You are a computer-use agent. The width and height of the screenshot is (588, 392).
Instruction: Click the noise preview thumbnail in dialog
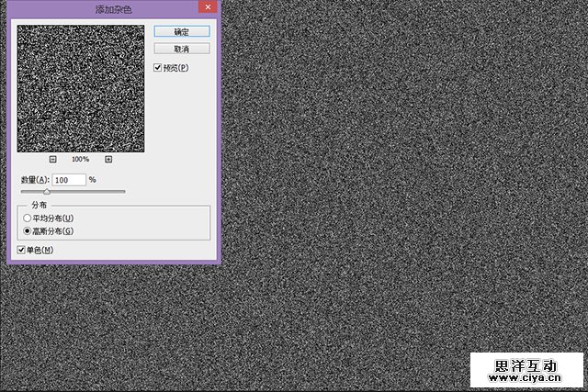(x=81, y=88)
